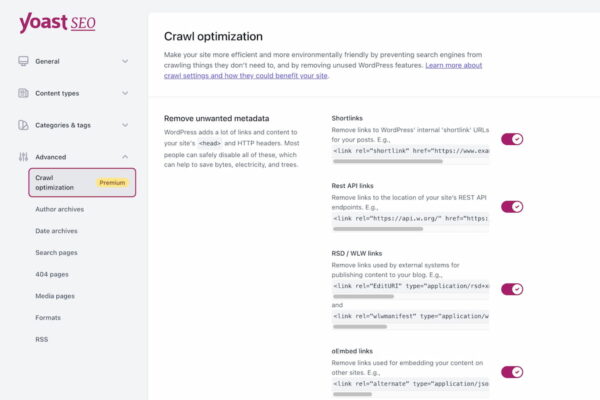Click the Categories & tags icon
Image resolution: width=600 pixels, height=400 pixels.
coord(23,125)
